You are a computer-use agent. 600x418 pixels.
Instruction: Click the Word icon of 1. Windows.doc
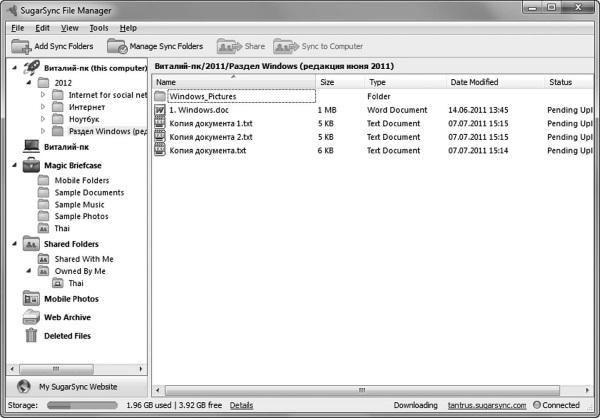pos(160,110)
